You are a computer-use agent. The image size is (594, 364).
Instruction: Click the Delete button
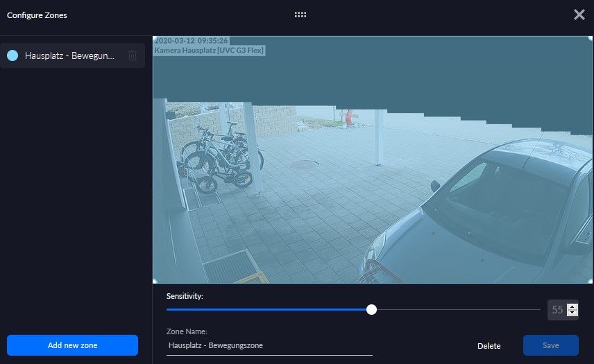click(489, 346)
